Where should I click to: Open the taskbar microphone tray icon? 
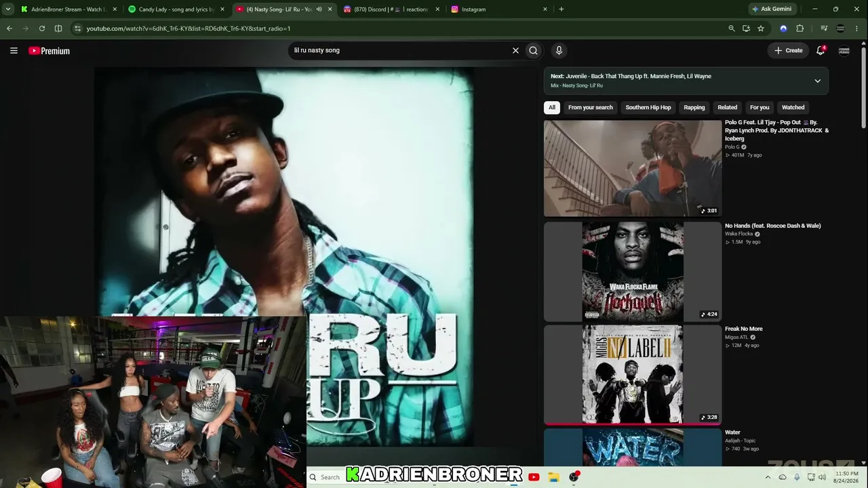coord(797,477)
